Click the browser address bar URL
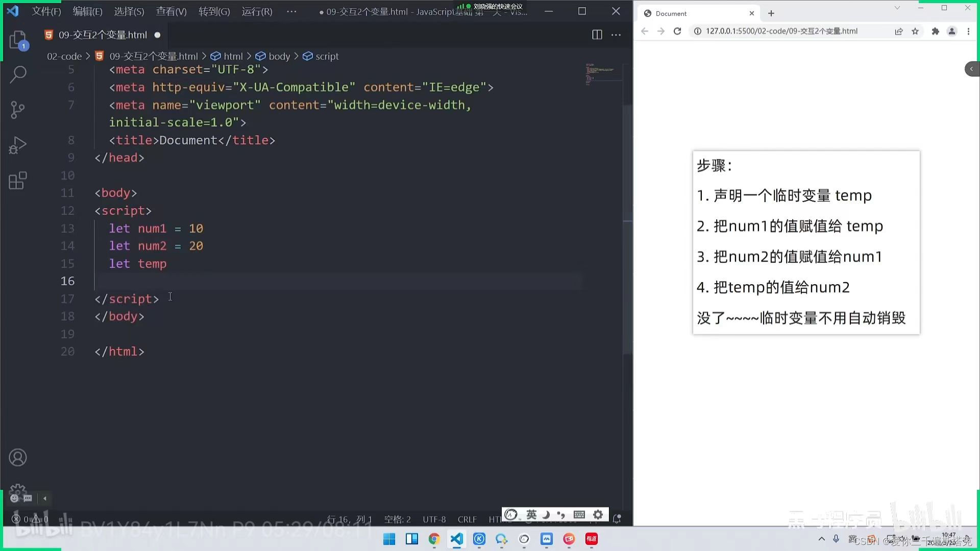980x551 pixels. [781, 31]
